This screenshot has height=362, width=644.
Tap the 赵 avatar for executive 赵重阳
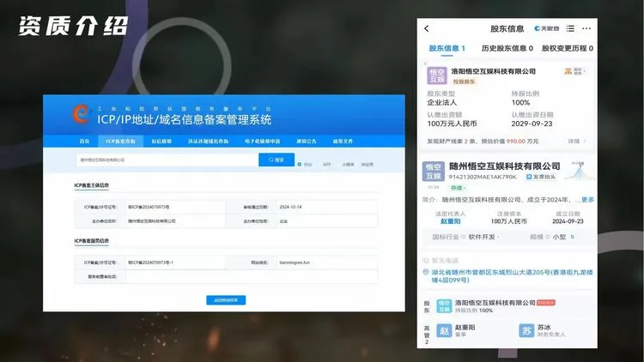[x=444, y=331]
